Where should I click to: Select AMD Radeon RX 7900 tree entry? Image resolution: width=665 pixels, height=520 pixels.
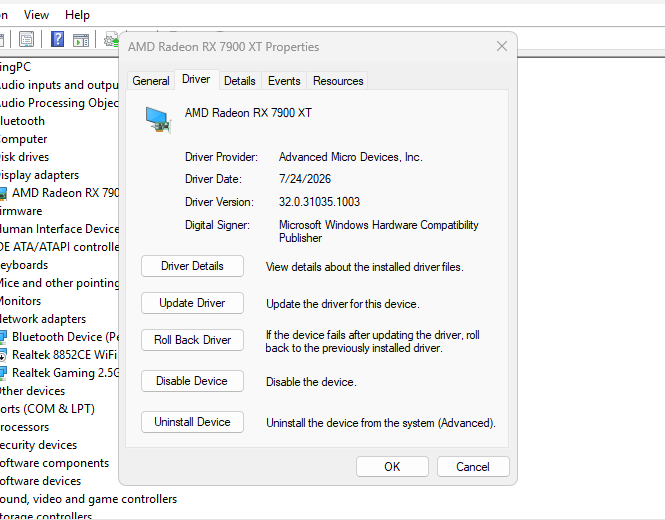(x=65, y=193)
